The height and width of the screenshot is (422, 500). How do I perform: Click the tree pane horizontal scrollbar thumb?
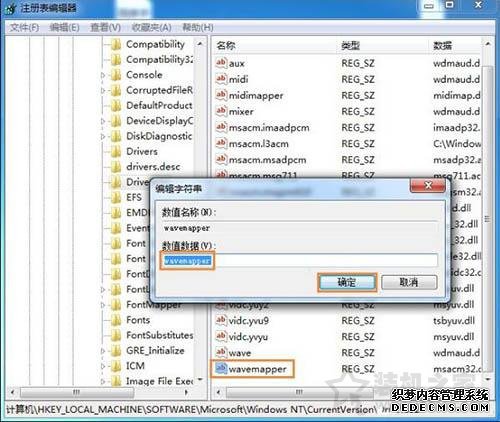pyautogui.click(x=77, y=392)
